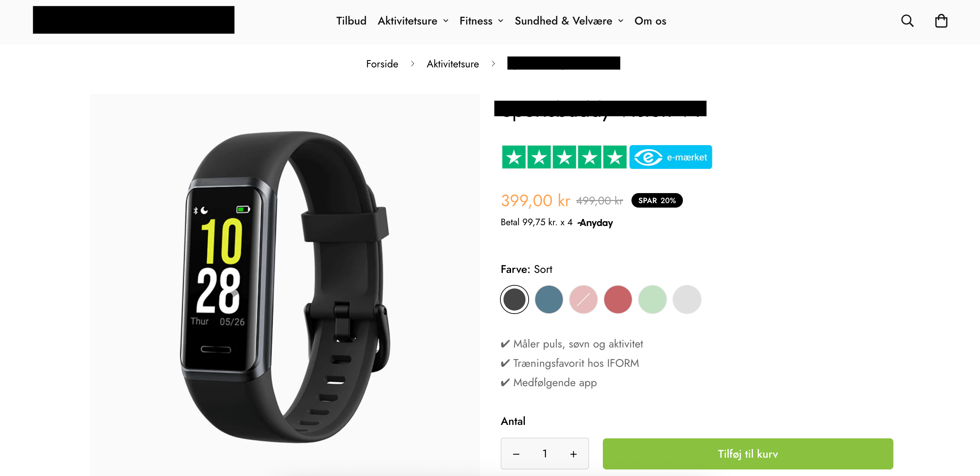Pick the light green color swatch
The image size is (980, 476).
[652, 299]
